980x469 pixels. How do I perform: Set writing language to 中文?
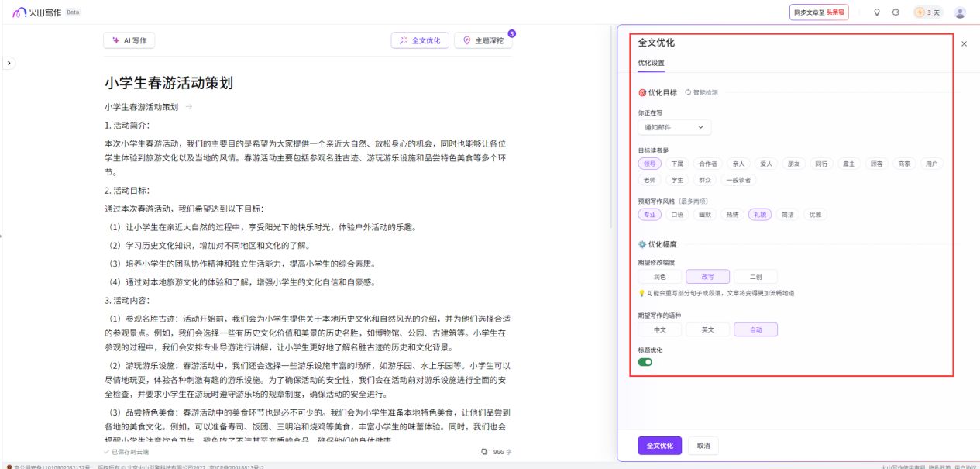point(659,329)
